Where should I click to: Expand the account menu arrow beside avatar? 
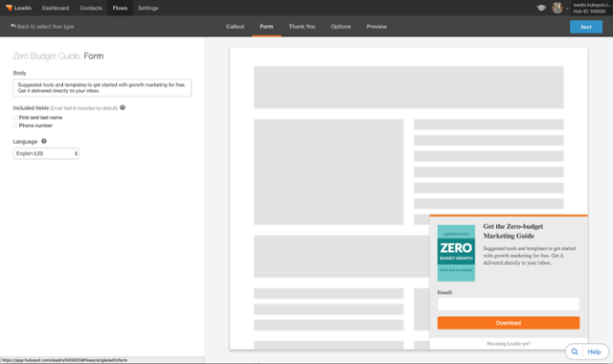[x=567, y=9]
